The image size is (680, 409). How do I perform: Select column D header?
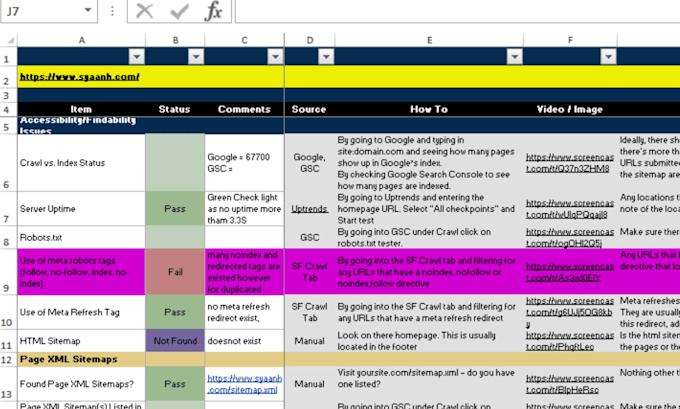310,40
